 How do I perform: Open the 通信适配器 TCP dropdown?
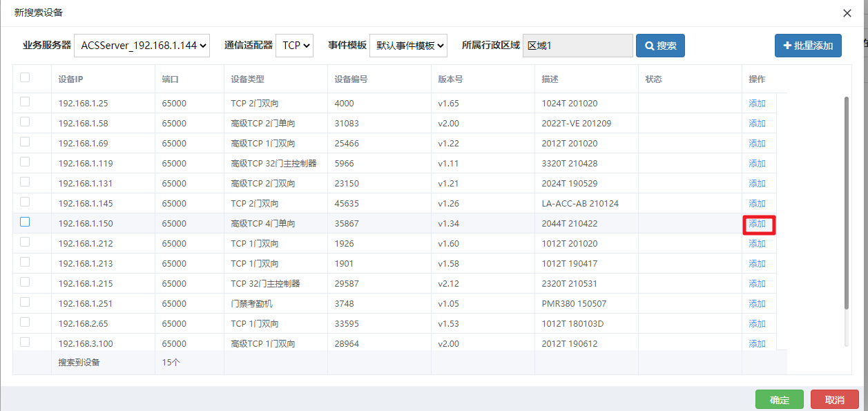coord(295,45)
